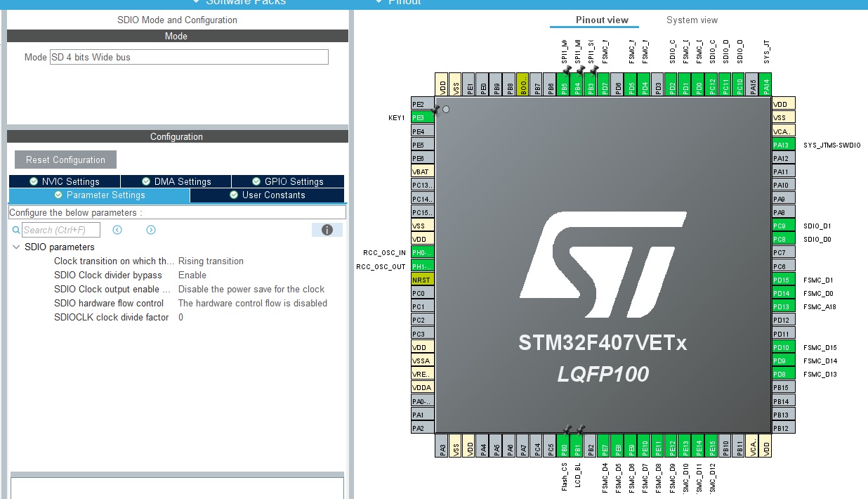The height and width of the screenshot is (499, 868).
Task: Open the Mode dropdown showing SD 4 bits Wide bus
Action: (x=188, y=57)
